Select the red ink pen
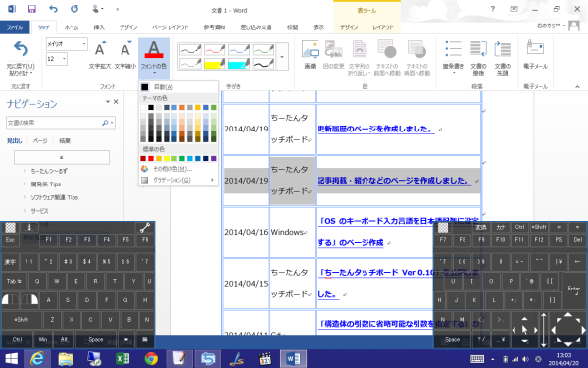This screenshot has width=588, height=368. coord(215,50)
